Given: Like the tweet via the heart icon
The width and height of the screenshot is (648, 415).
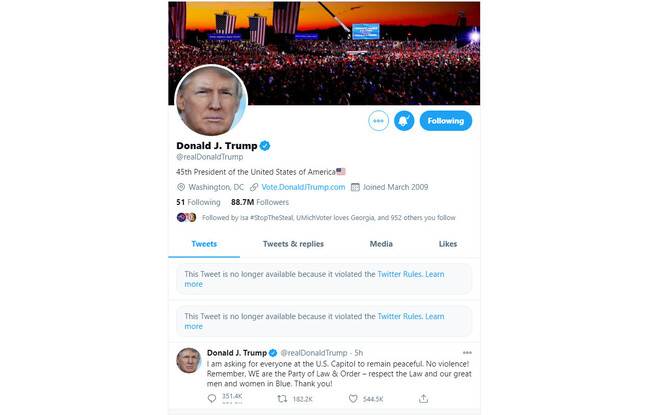Looking at the screenshot, I should [x=353, y=398].
